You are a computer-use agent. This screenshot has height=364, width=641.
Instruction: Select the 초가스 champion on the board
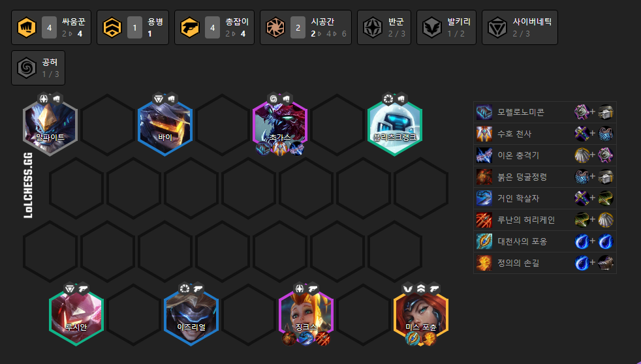(x=279, y=125)
